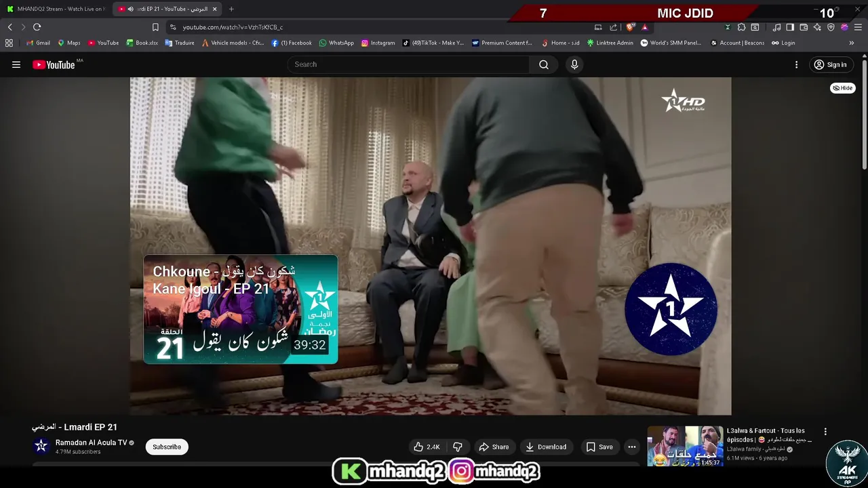Open the Brave Wallet icon
Image resolution: width=868 pixels, height=488 pixels.
tap(804, 27)
